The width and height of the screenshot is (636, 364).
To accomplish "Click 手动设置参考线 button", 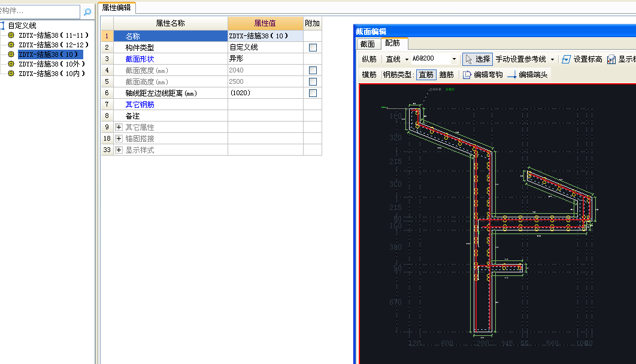I will [521, 59].
